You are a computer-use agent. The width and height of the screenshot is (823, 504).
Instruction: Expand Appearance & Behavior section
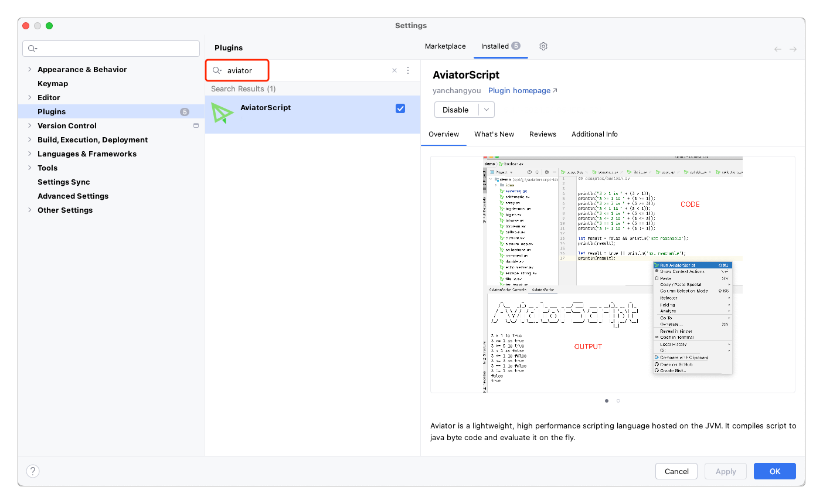(x=30, y=69)
